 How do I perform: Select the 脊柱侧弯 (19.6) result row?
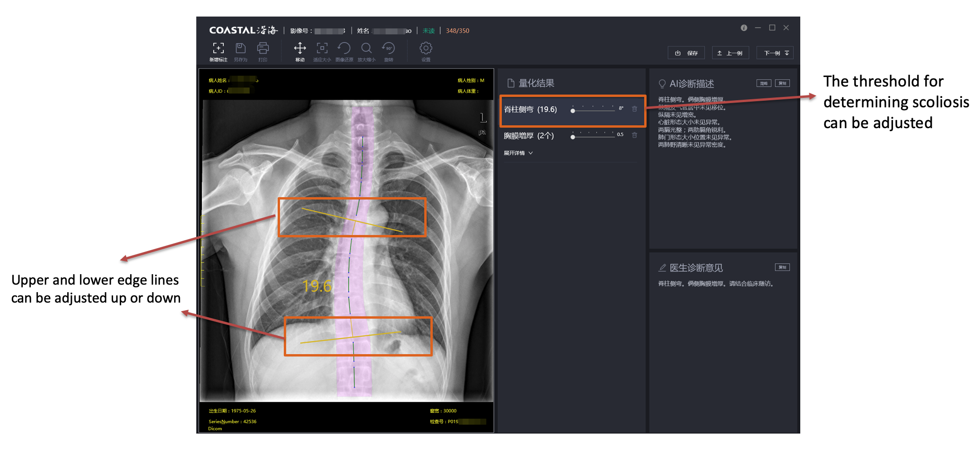pyautogui.click(x=573, y=110)
